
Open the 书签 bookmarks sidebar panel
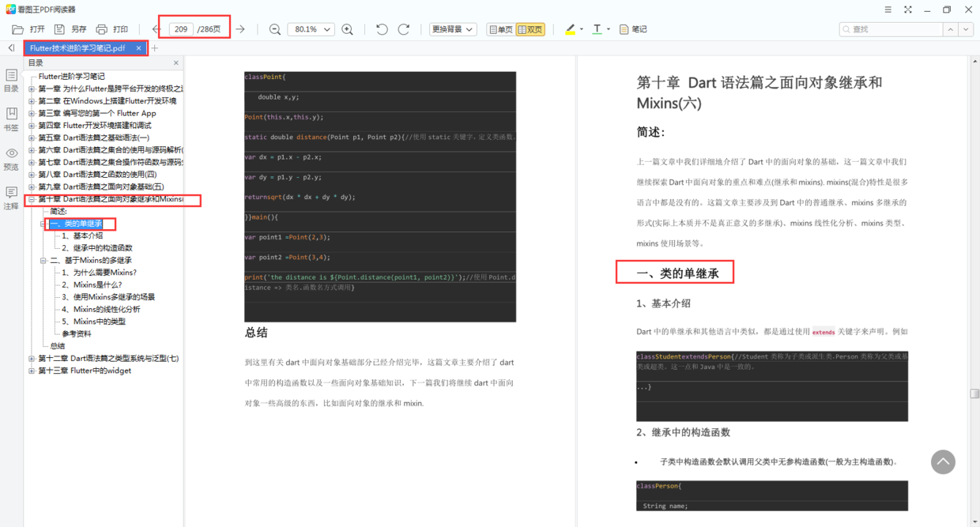point(11,120)
